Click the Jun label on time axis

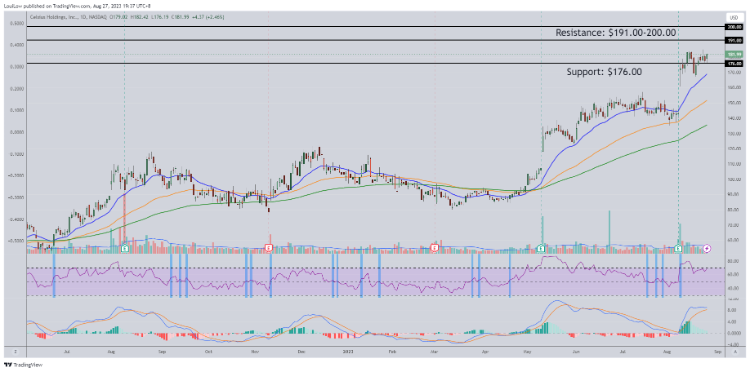577,351
